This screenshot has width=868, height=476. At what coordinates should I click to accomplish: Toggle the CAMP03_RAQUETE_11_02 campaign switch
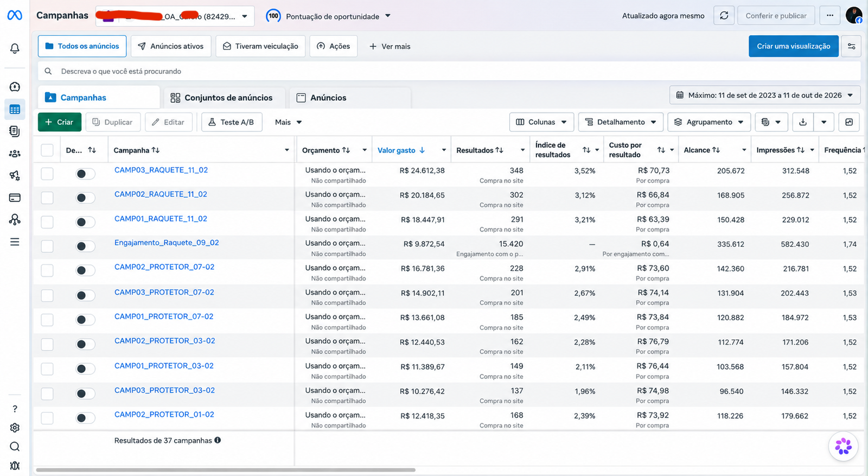click(85, 174)
